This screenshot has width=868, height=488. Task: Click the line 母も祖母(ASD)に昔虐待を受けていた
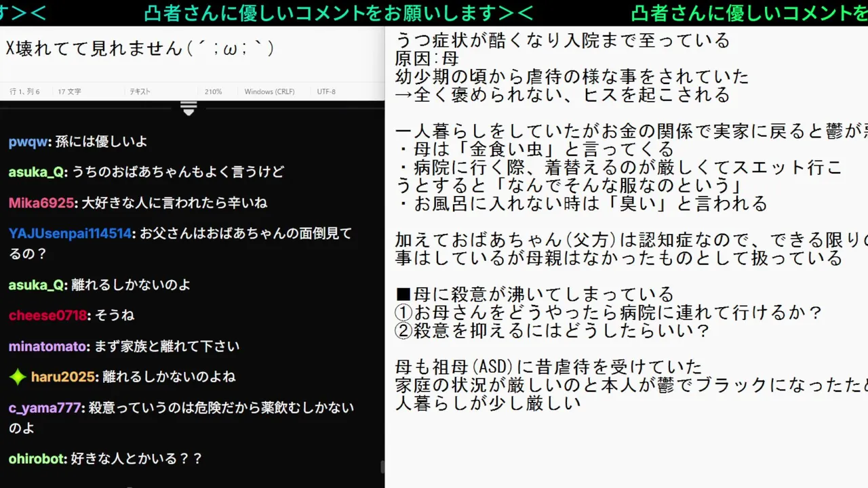pyautogui.click(x=549, y=367)
